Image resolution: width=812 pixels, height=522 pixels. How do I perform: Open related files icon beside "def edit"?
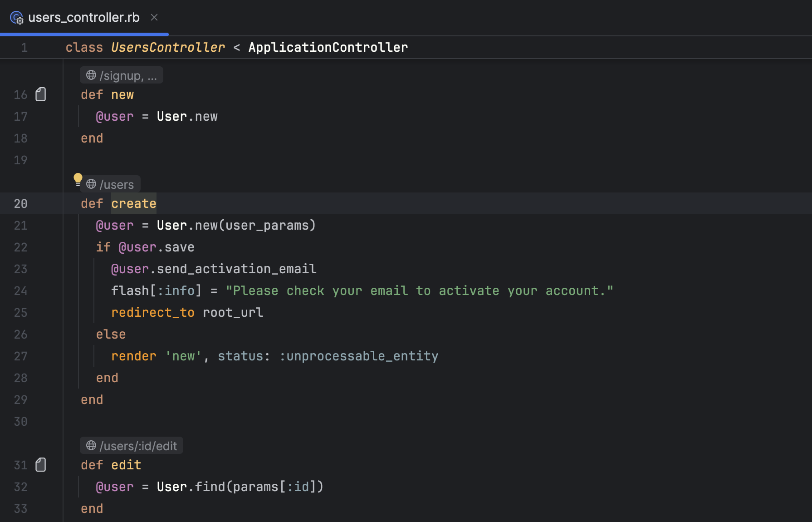(x=40, y=464)
